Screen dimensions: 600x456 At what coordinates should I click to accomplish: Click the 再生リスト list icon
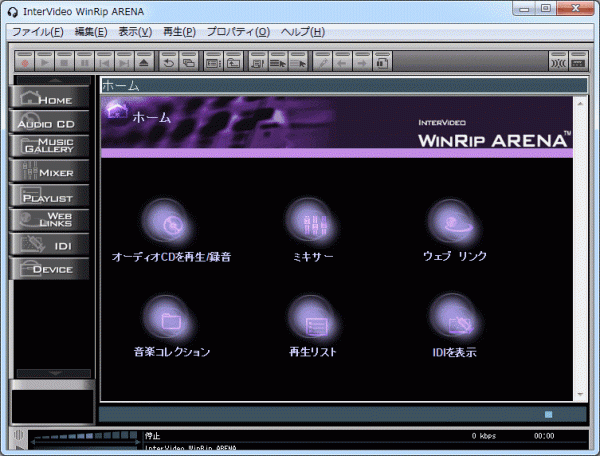tap(314, 319)
